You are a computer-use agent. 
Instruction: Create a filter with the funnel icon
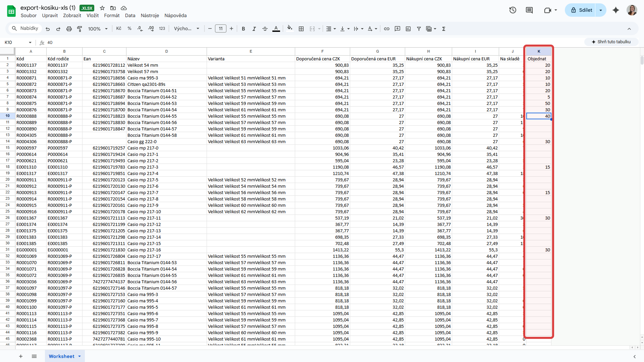point(419,29)
